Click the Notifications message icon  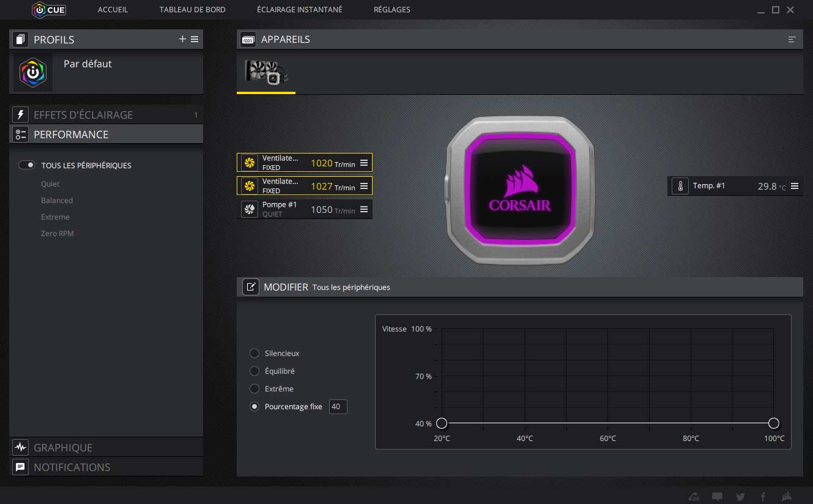pos(20,467)
